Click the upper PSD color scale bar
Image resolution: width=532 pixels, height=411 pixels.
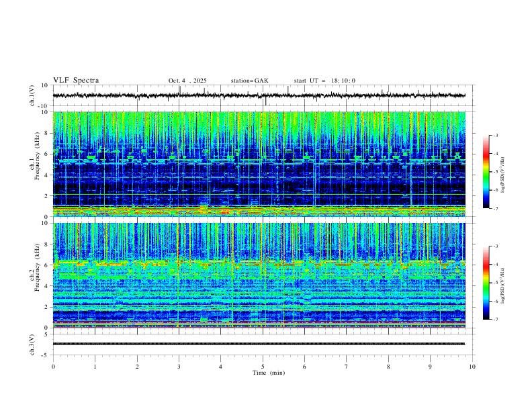click(x=486, y=172)
